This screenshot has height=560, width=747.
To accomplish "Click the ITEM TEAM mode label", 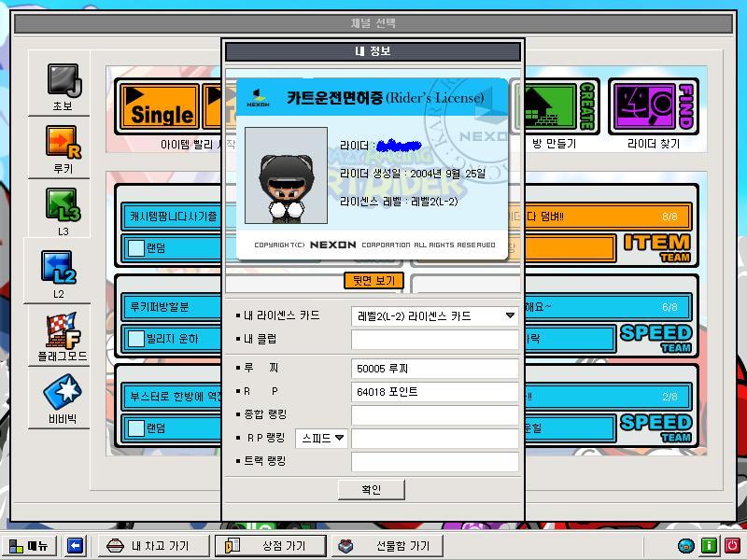I will click(657, 248).
